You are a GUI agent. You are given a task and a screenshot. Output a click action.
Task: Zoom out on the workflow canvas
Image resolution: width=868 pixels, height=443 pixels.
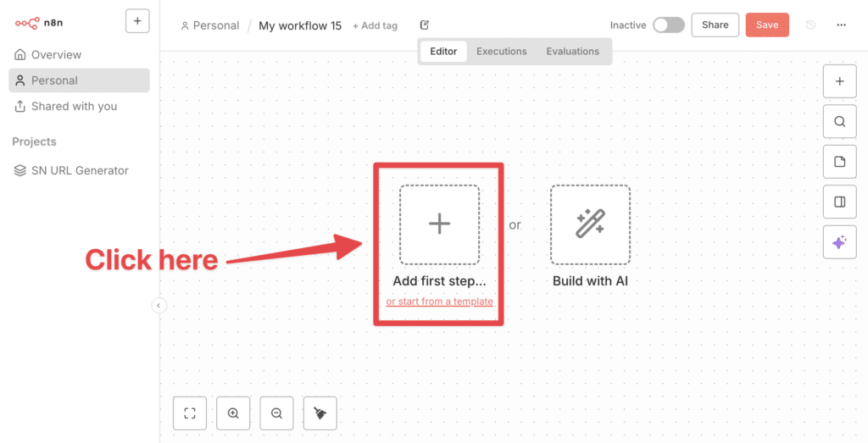(x=276, y=413)
